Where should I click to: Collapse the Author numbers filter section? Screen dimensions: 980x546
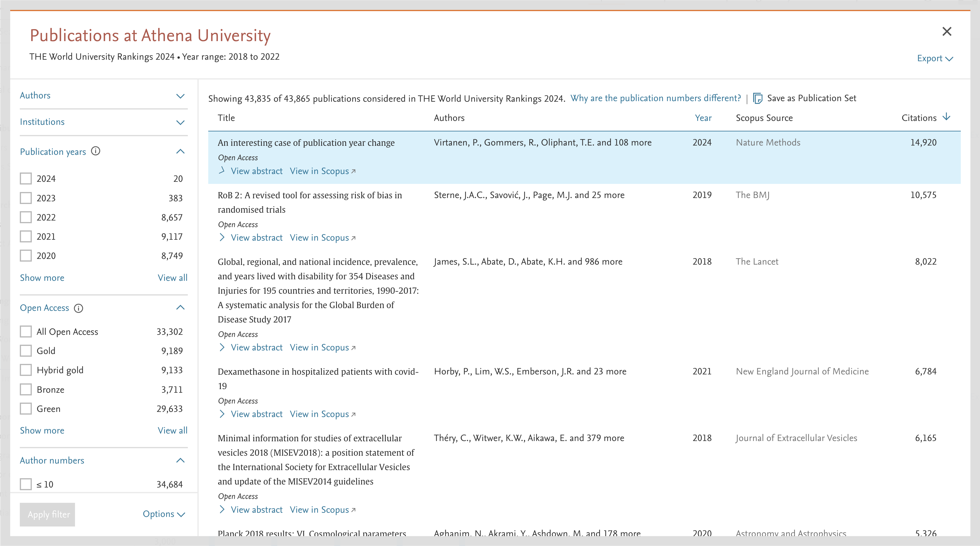(180, 460)
